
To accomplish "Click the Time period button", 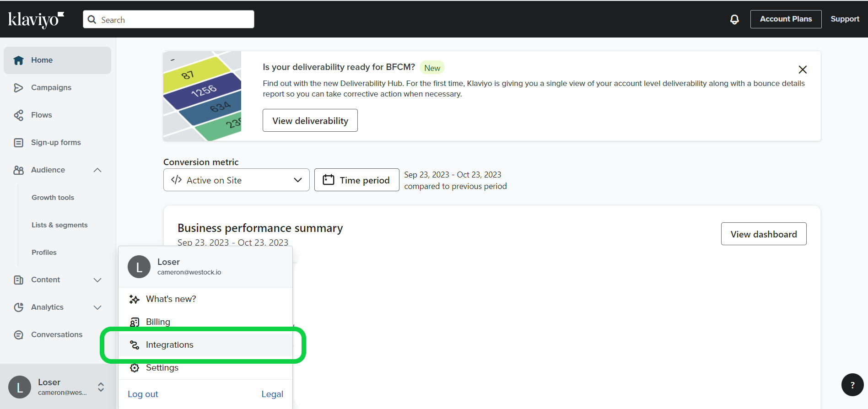I will pyautogui.click(x=357, y=180).
